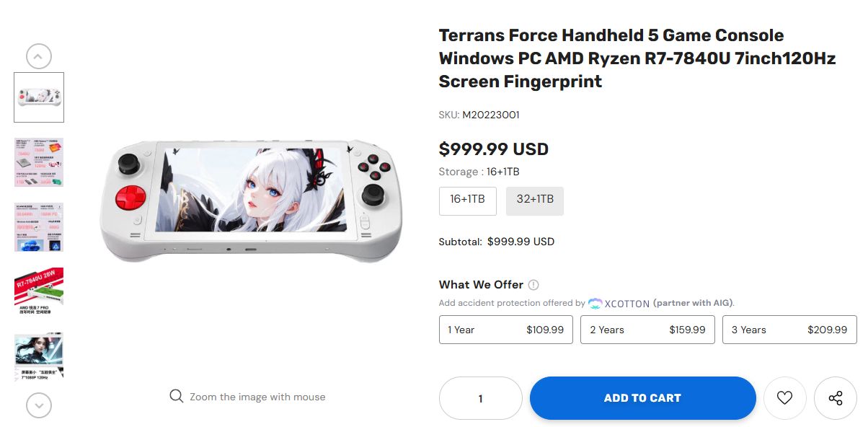Select the 16+1TB storage option
The width and height of the screenshot is (868, 427).
coord(468,201)
